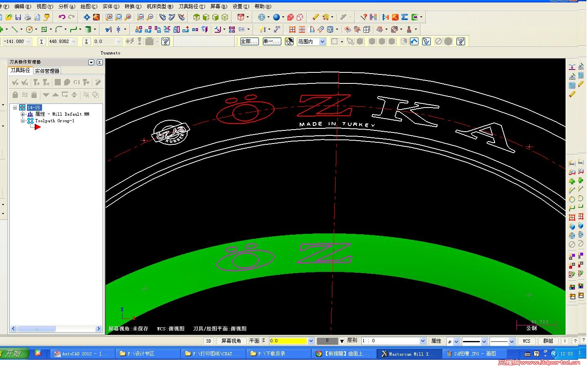588x368 pixels.
Task: Click the light bulb Hide entity icon
Action: click(x=263, y=29)
